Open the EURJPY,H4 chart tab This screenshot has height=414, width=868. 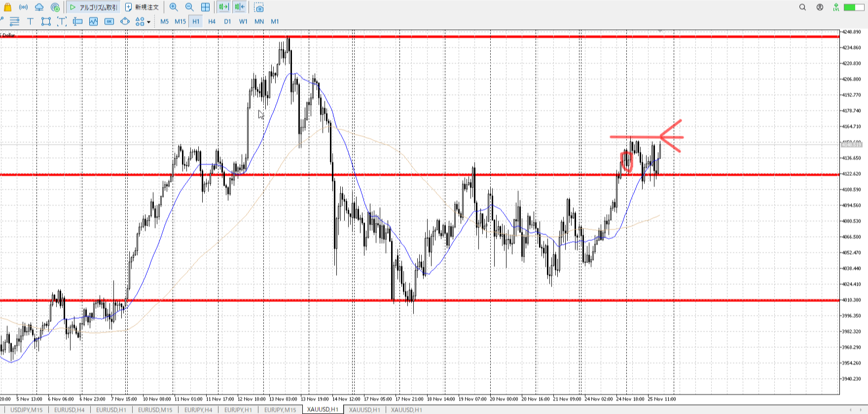(x=198, y=410)
